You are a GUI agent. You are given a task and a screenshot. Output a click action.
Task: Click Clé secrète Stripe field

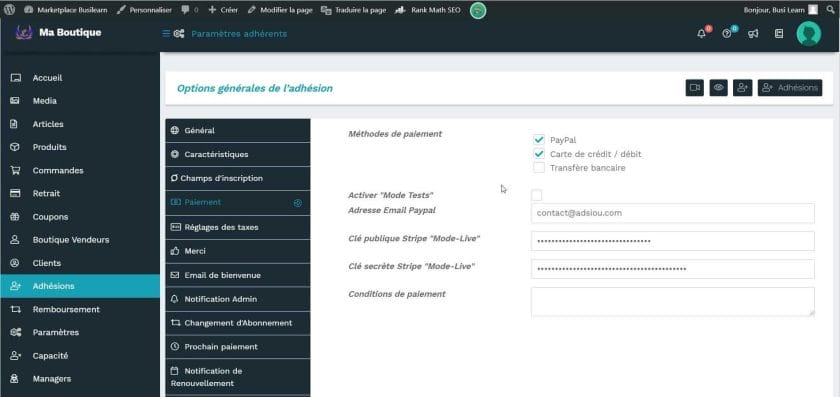(673, 269)
